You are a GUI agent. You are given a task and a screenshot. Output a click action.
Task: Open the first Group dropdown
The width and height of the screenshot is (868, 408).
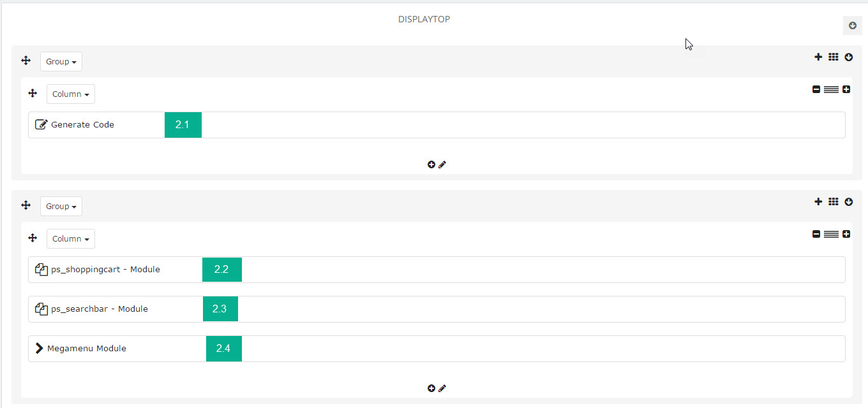click(61, 62)
